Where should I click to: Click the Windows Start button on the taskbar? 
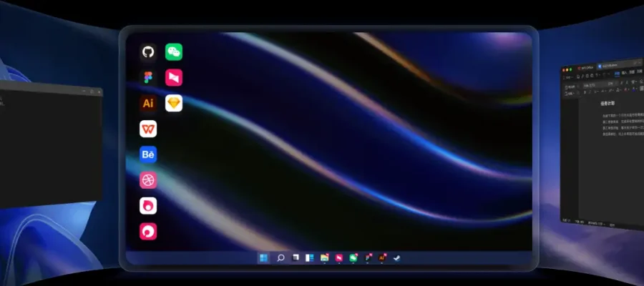coord(263,258)
